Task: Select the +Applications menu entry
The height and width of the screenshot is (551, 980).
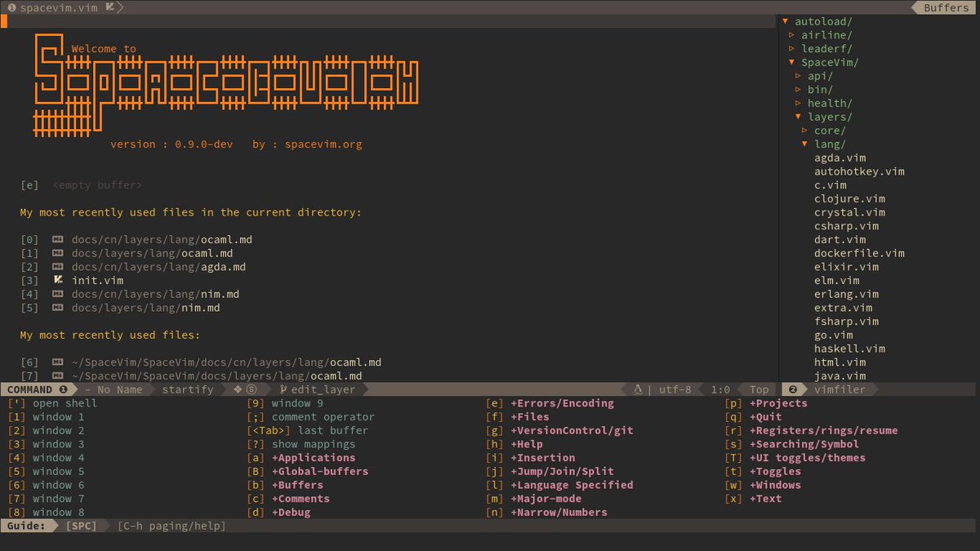Action: click(x=314, y=458)
